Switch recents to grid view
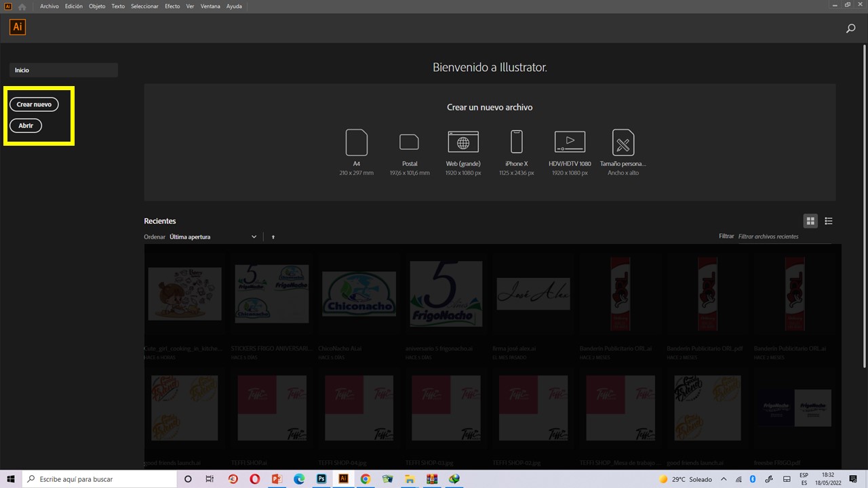This screenshot has height=488, width=868. [810, 221]
